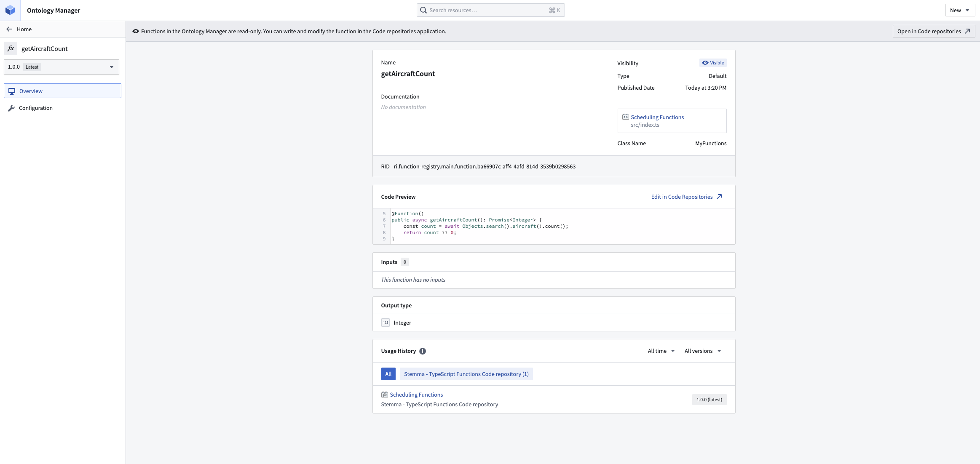980x464 pixels.
Task: Open the 1.0.0 Latest version dropdown
Action: pyautogui.click(x=62, y=67)
